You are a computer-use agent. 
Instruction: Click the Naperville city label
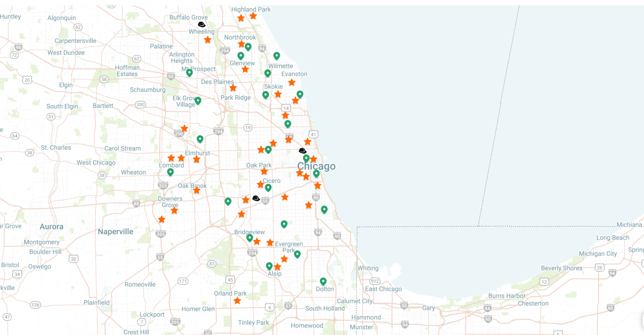pyautogui.click(x=115, y=231)
